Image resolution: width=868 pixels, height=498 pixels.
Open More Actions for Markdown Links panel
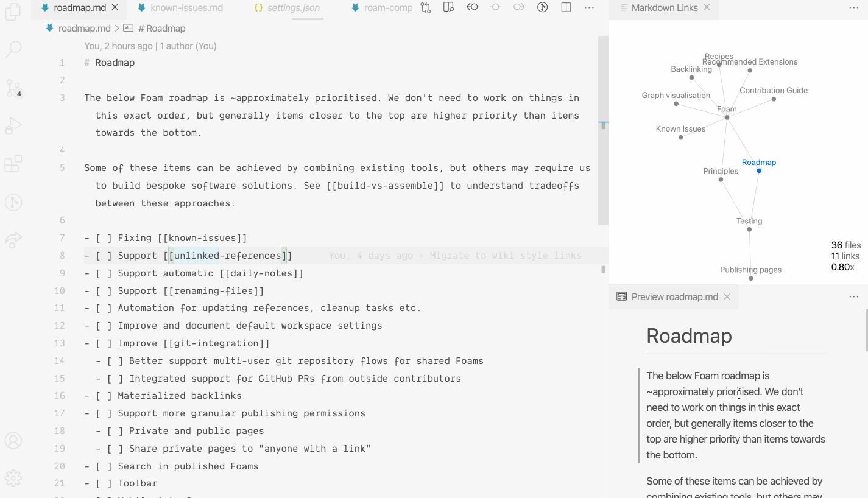tap(854, 8)
